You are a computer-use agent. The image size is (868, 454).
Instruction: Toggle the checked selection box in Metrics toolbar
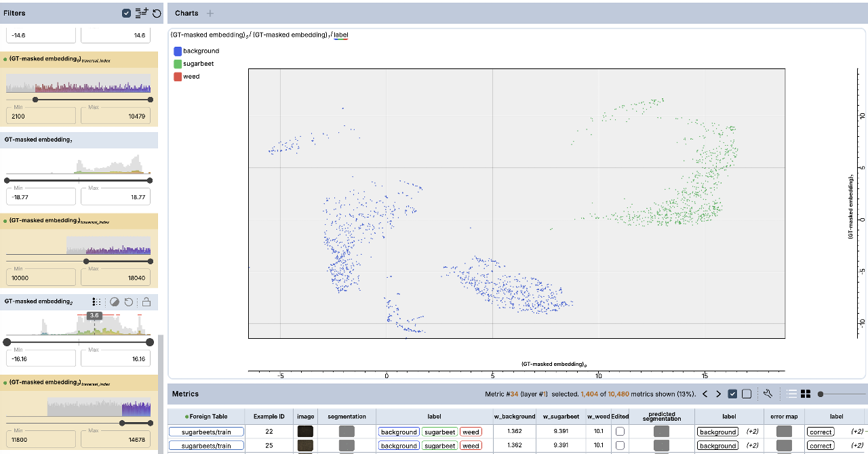click(732, 394)
